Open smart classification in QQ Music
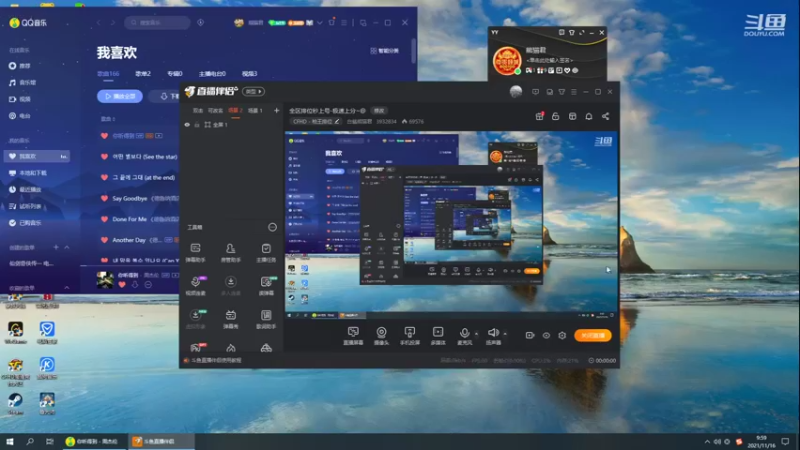The height and width of the screenshot is (450, 800). pyautogui.click(x=385, y=51)
